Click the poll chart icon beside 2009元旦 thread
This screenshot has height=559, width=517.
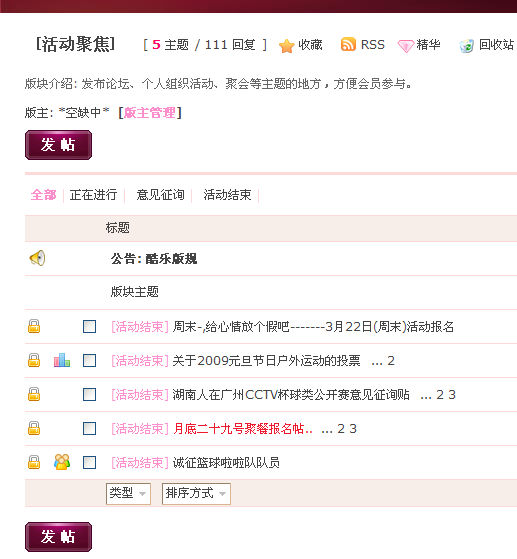coord(62,360)
